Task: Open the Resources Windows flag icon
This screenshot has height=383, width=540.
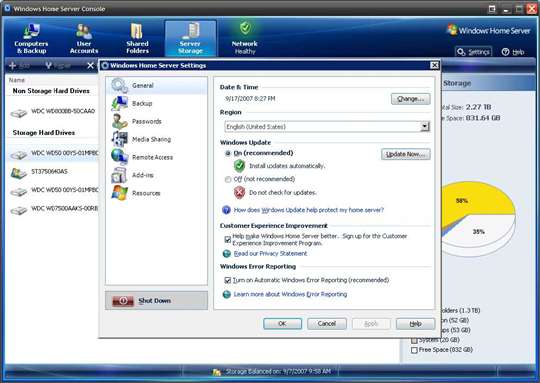Action: pos(120,193)
